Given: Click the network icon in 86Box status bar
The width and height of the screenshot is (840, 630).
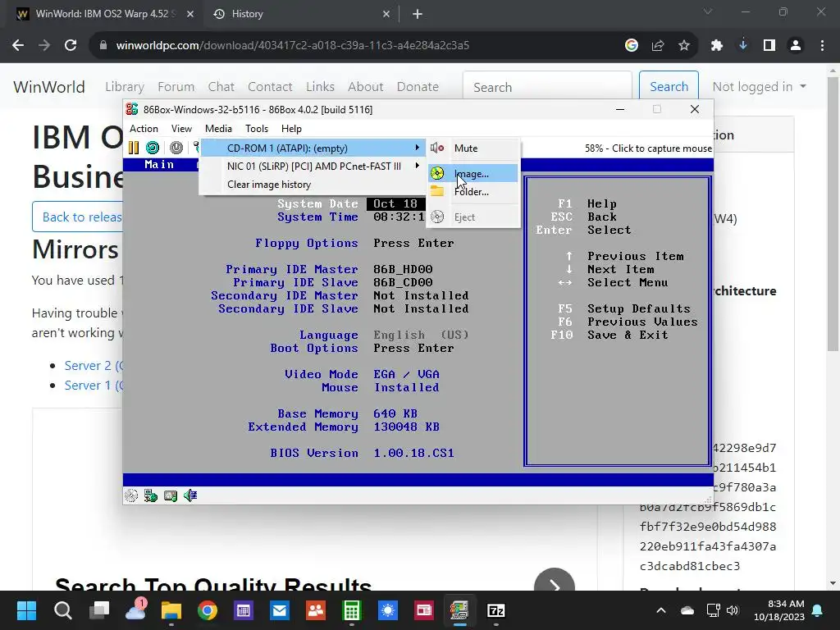Looking at the screenshot, I should pos(151,495).
